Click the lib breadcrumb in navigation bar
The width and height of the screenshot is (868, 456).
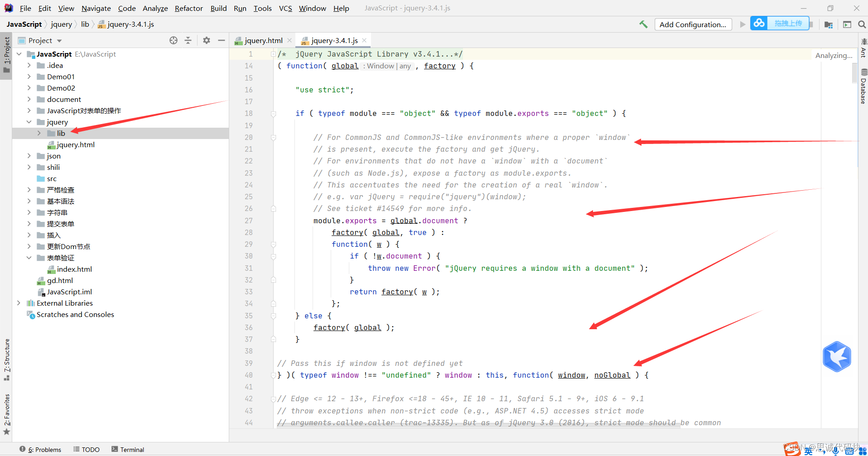(85, 24)
